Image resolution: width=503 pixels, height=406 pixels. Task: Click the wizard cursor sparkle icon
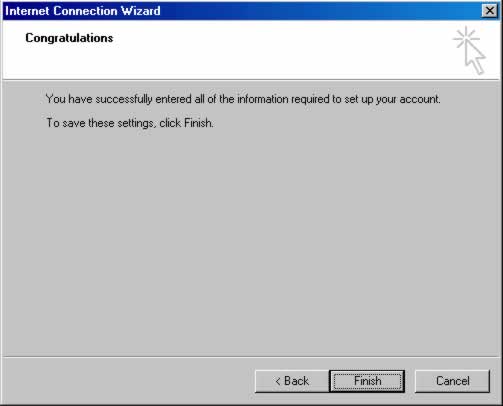pos(469,50)
